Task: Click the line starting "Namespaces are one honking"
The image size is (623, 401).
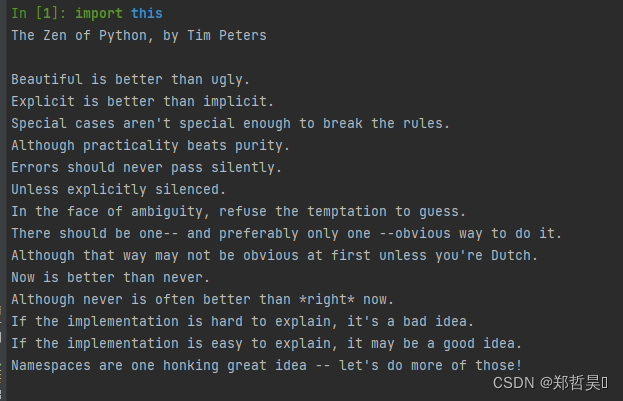Action: [266, 365]
